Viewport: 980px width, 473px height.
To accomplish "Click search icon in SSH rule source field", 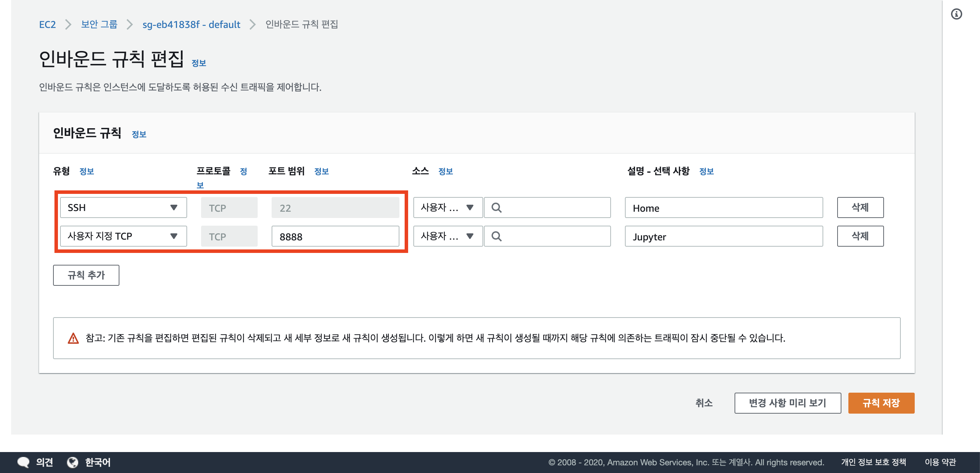I will click(496, 208).
